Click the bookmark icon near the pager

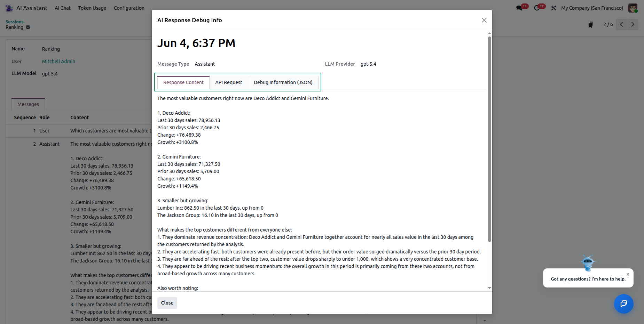[x=590, y=25]
